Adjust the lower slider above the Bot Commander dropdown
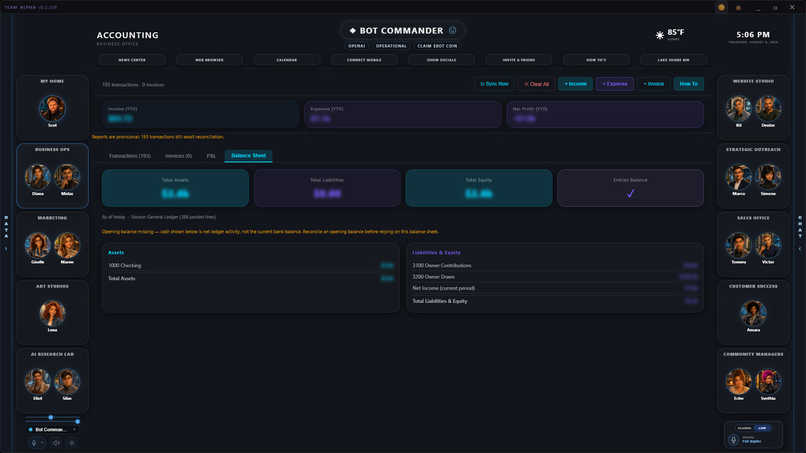 click(52, 422)
